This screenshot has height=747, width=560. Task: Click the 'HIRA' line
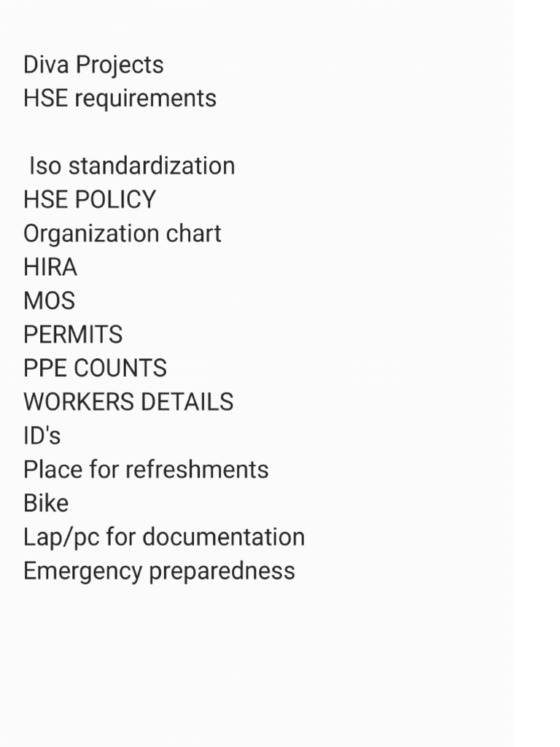pos(50,267)
